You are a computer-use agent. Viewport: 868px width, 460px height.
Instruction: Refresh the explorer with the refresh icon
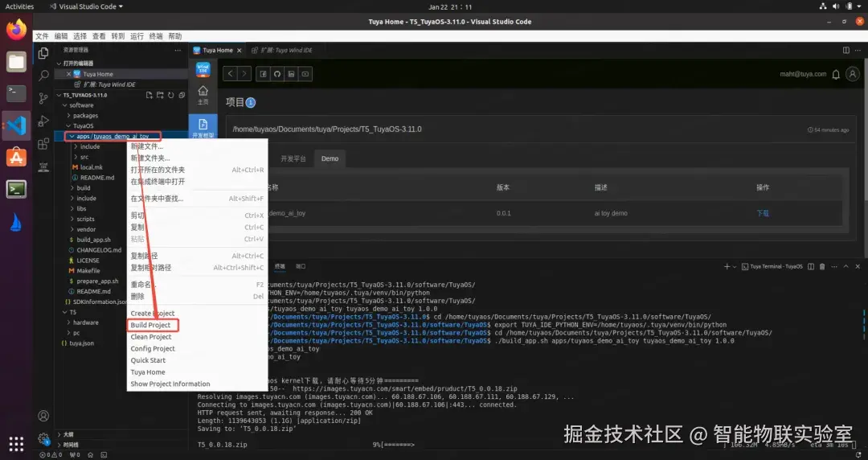pyautogui.click(x=171, y=96)
